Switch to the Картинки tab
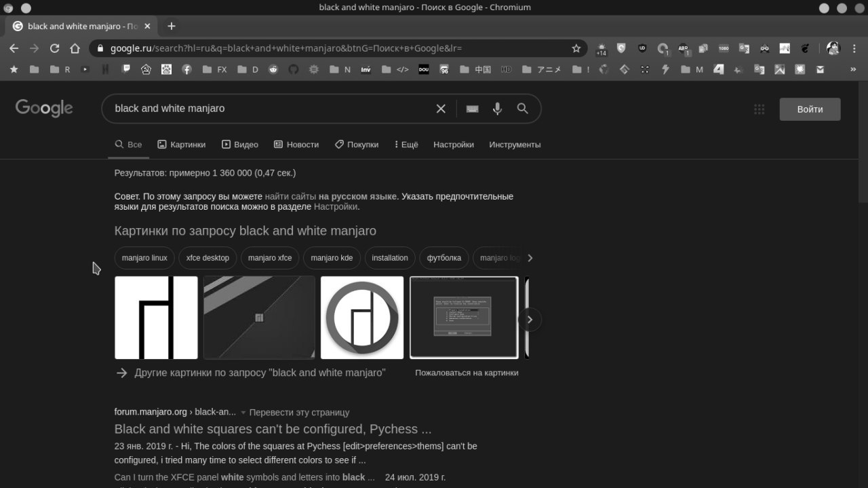Image resolution: width=868 pixels, height=488 pixels. tap(181, 145)
